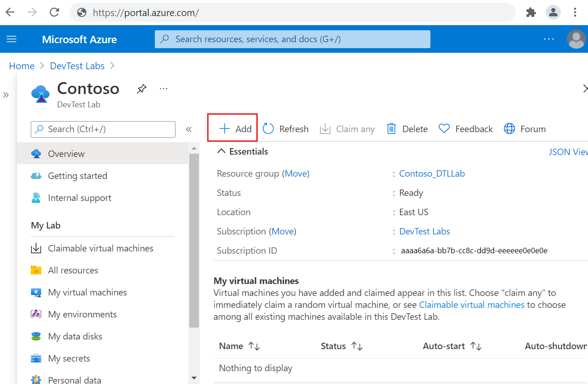Open browser three-dot menu

point(575,12)
